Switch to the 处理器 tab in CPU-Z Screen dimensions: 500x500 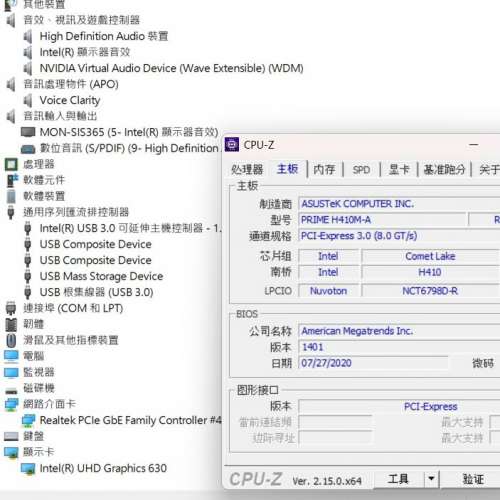[x=247, y=169]
